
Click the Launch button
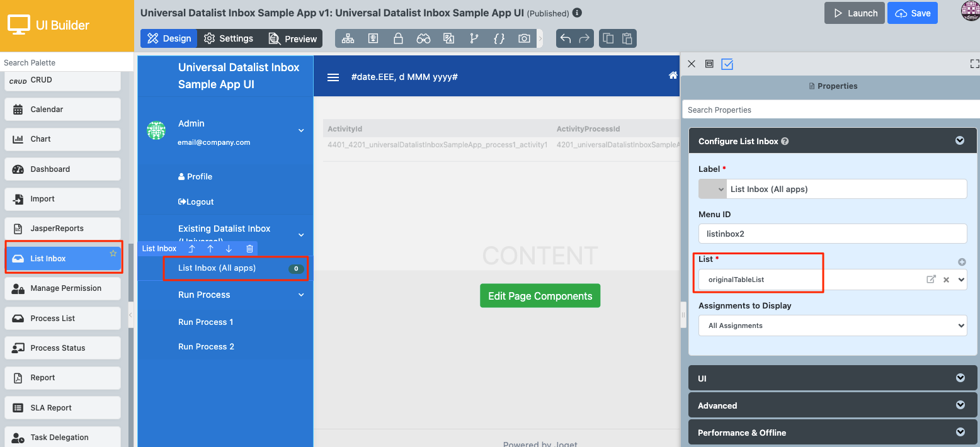[855, 13]
